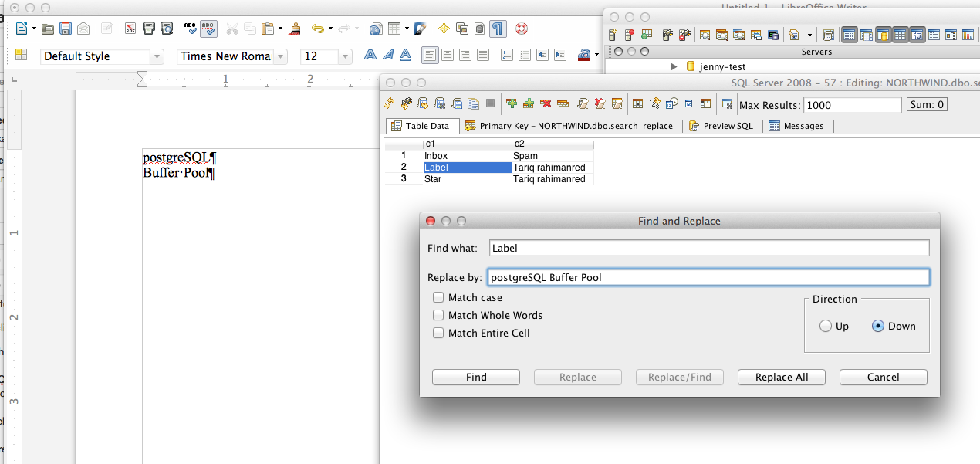Image resolution: width=980 pixels, height=464 pixels.
Task: Click the Clone Formatting paintbrush icon
Action: (x=296, y=29)
